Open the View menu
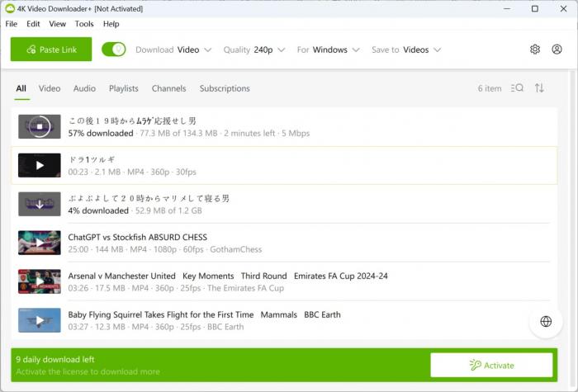This screenshot has height=392, width=578. coord(58,24)
